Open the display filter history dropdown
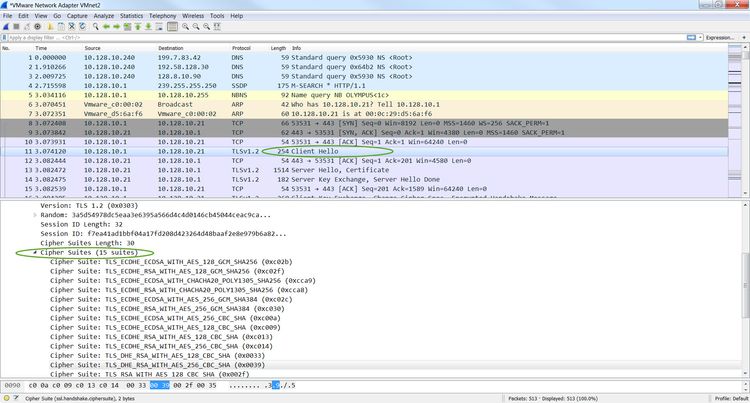Screen dimensions: 750x403 click(x=698, y=37)
